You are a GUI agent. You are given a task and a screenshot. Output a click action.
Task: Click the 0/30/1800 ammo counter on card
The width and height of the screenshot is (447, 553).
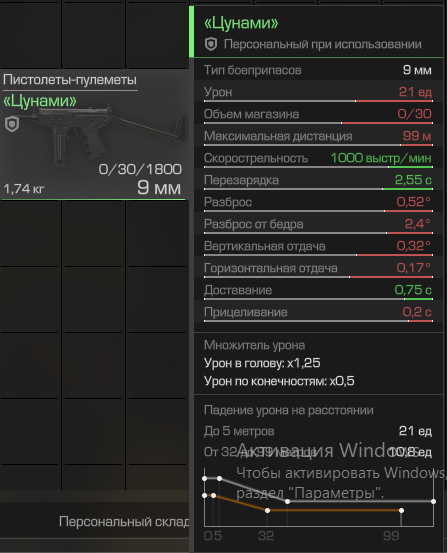(x=140, y=170)
